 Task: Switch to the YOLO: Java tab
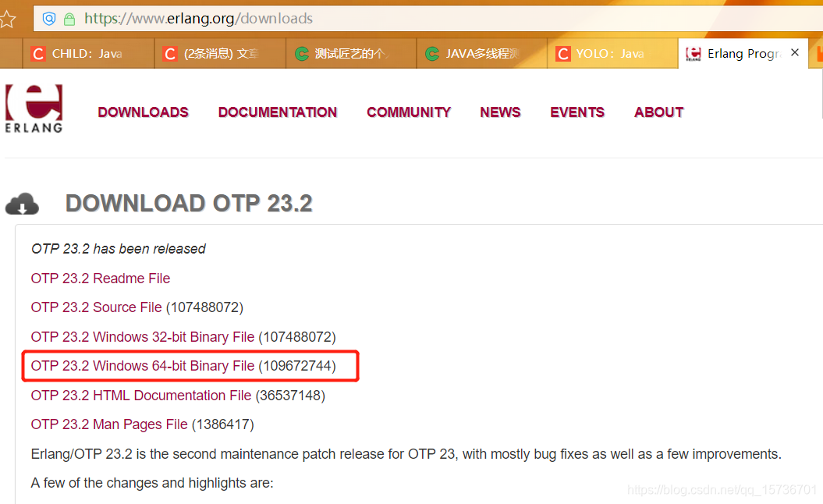[x=612, y=54]
